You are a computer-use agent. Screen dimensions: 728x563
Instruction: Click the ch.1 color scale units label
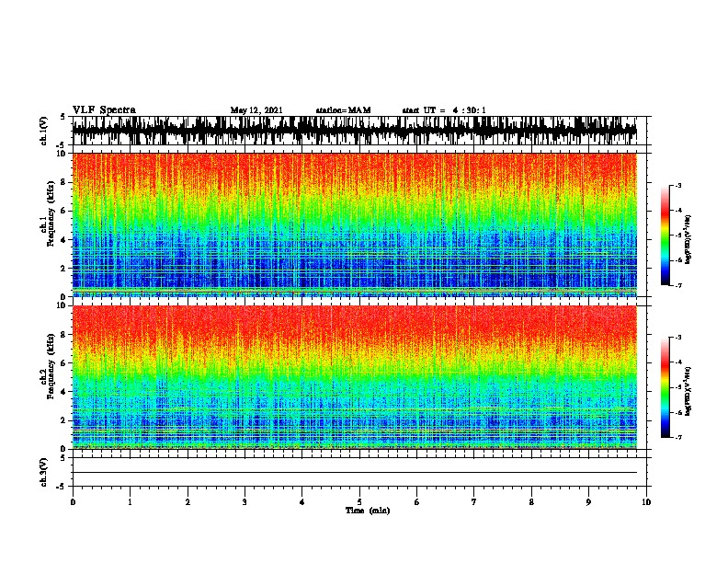[x=688, y=239]
